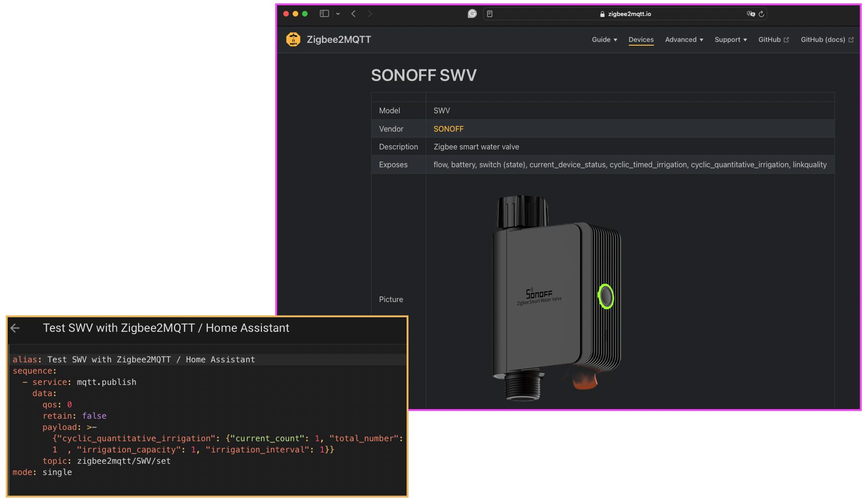The width and height of the screenshot is (868, 499).
Task: Click the lock icon beside the site address
Action: click(602, 14)
